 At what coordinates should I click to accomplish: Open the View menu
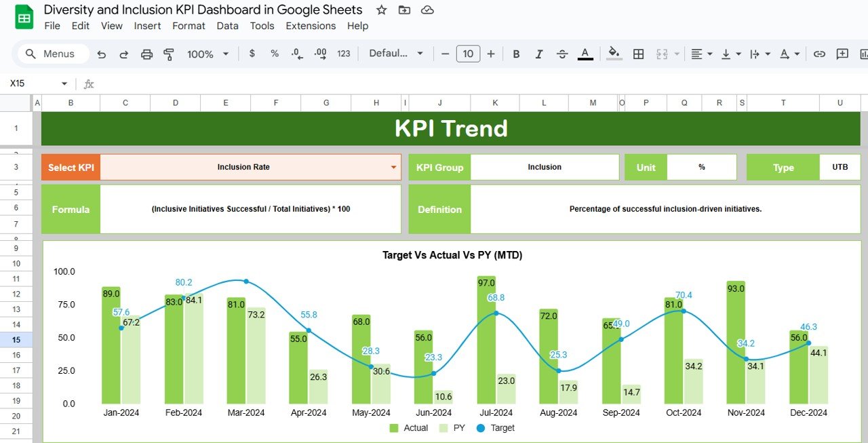112,26
